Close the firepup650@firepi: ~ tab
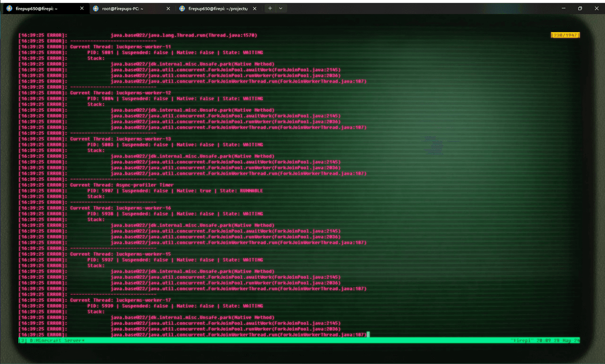 (82, 8)
